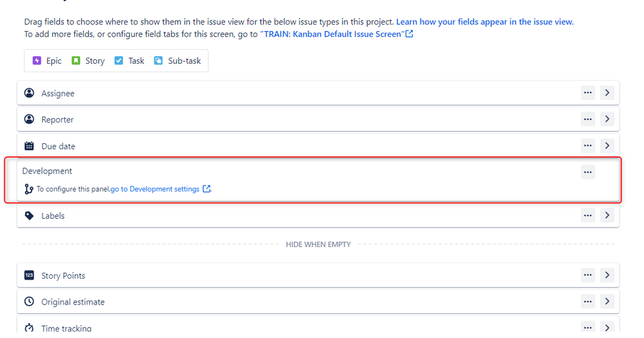
Task: Open more options for Labels field
Action: [588, 215]
